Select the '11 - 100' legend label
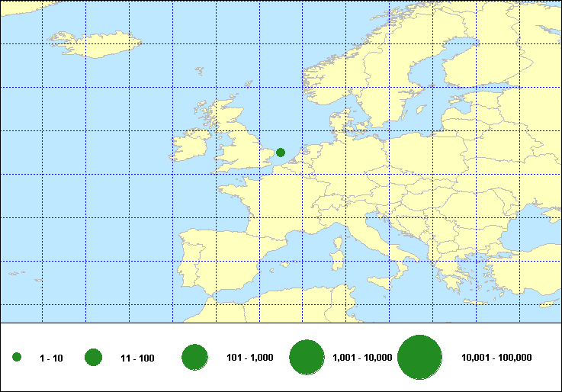 137,358
